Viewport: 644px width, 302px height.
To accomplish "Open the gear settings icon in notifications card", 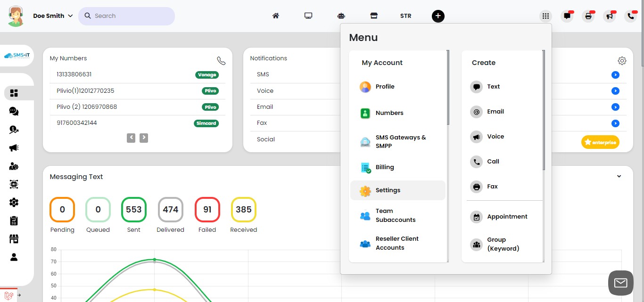I will (x=622, y=61).
